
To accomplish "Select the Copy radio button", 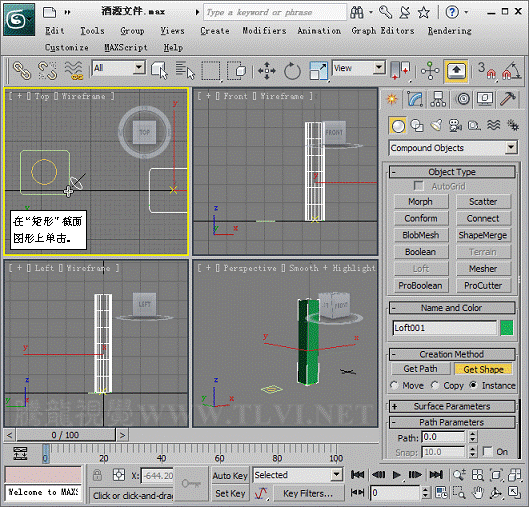I will click(435, 385).
